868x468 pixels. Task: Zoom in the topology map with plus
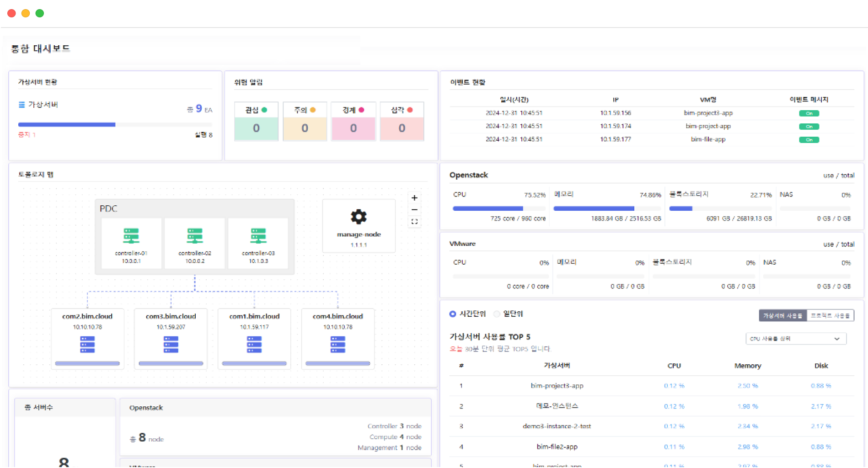tap(414, 198)
